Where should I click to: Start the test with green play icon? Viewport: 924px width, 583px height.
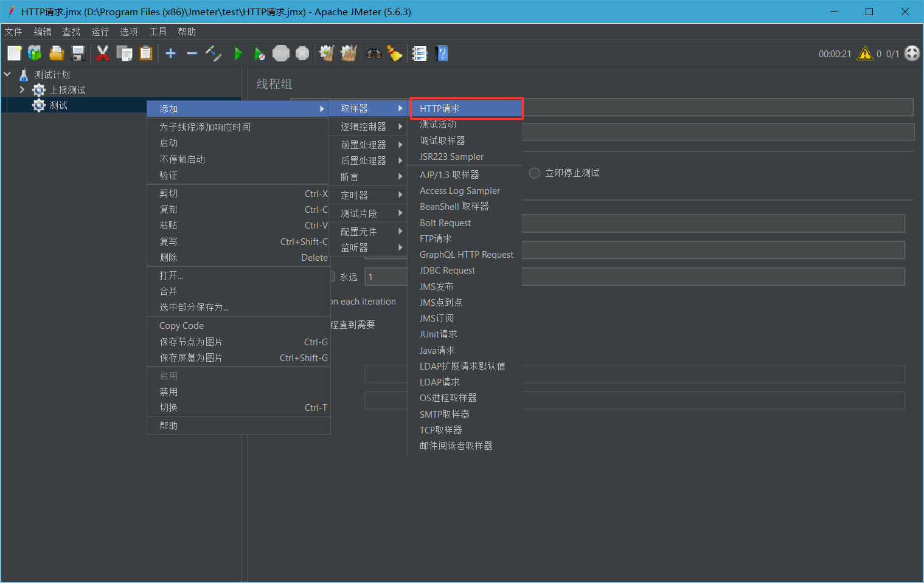coord(238,53)
